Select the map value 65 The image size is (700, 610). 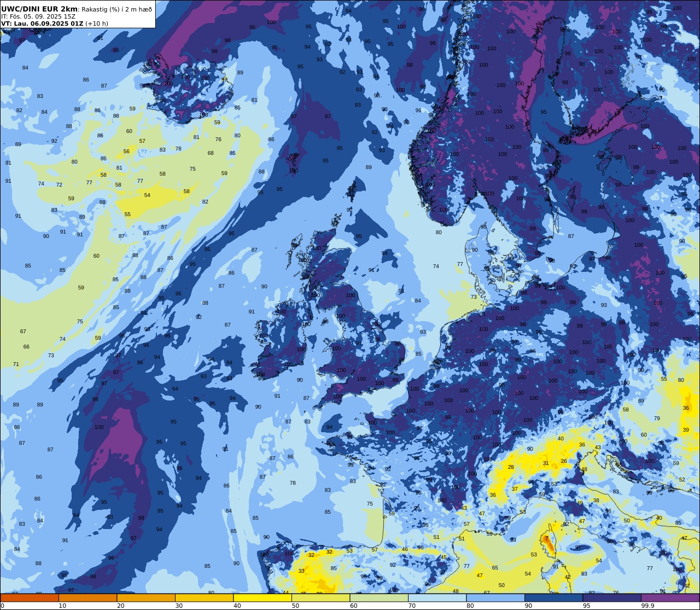point(495,568)
